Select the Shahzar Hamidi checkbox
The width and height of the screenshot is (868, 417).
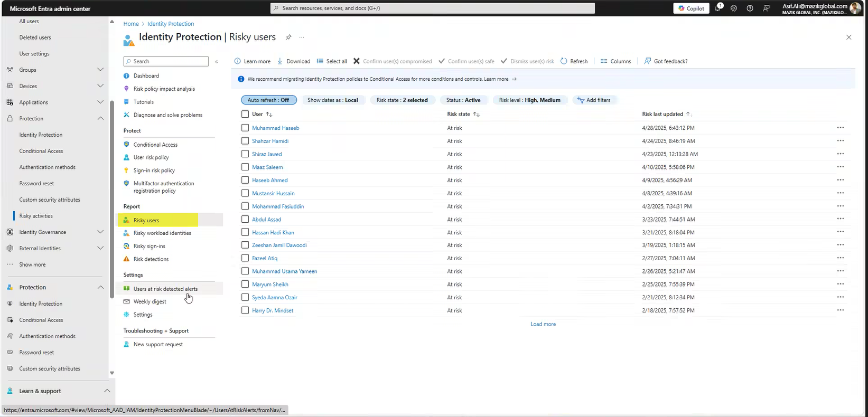[x=245, y=141]
